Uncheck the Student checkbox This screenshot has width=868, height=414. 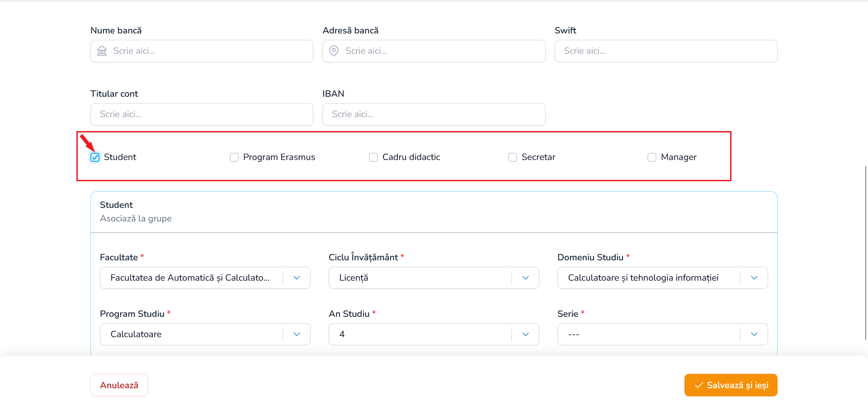pos(95,157)
